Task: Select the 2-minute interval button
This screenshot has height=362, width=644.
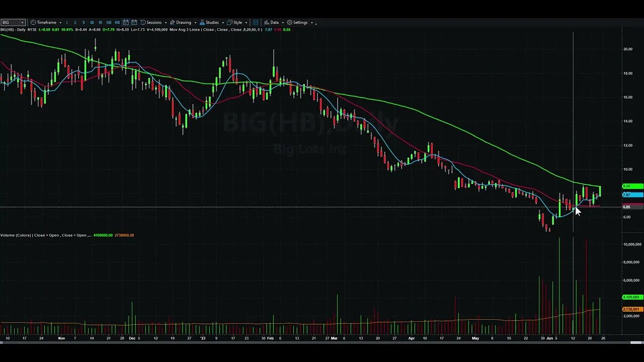Action: point(75,22)
